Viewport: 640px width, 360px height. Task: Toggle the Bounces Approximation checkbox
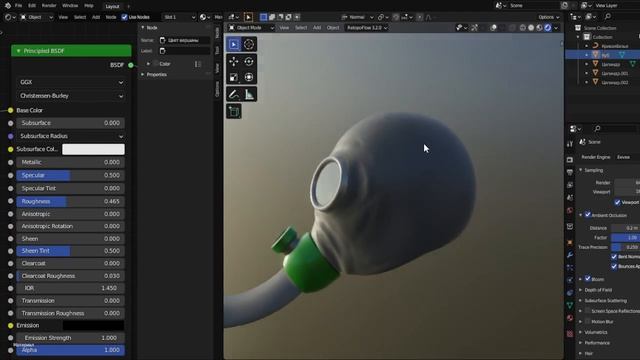pos(614,266)
